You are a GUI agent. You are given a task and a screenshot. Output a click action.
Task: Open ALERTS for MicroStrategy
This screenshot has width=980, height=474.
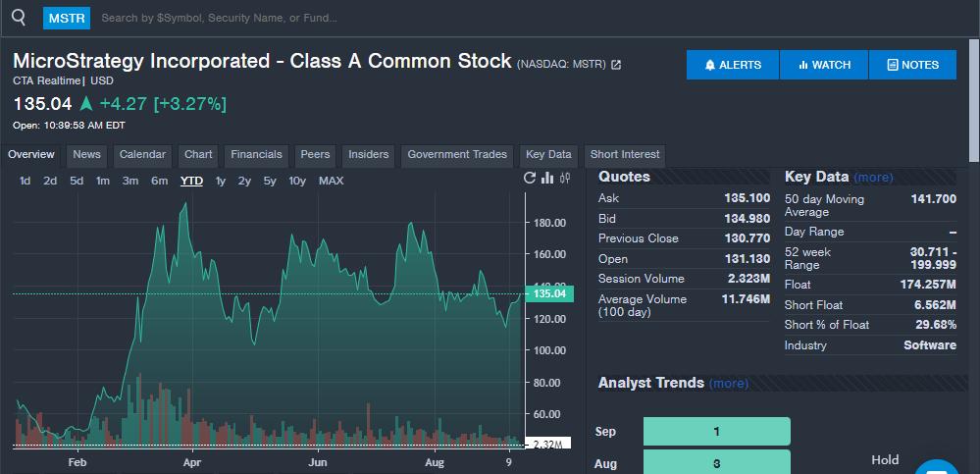pyautogui.click(x=733, y=65)
